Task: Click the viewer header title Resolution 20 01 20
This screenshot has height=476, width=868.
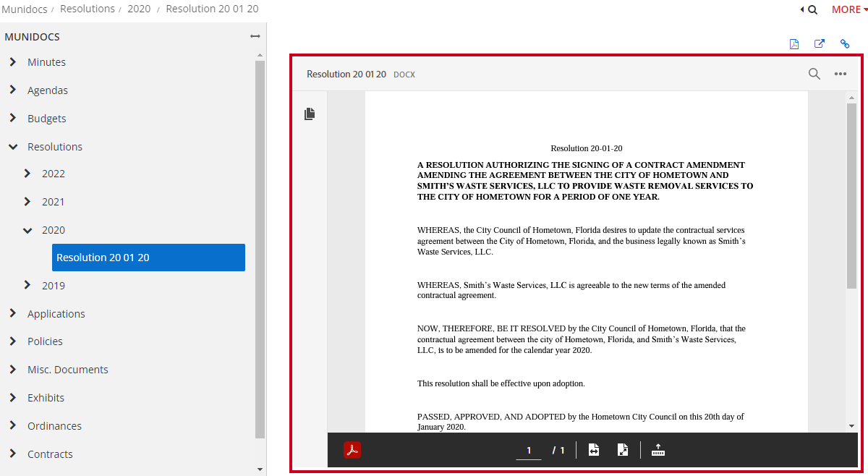Action: click(346, 75)
